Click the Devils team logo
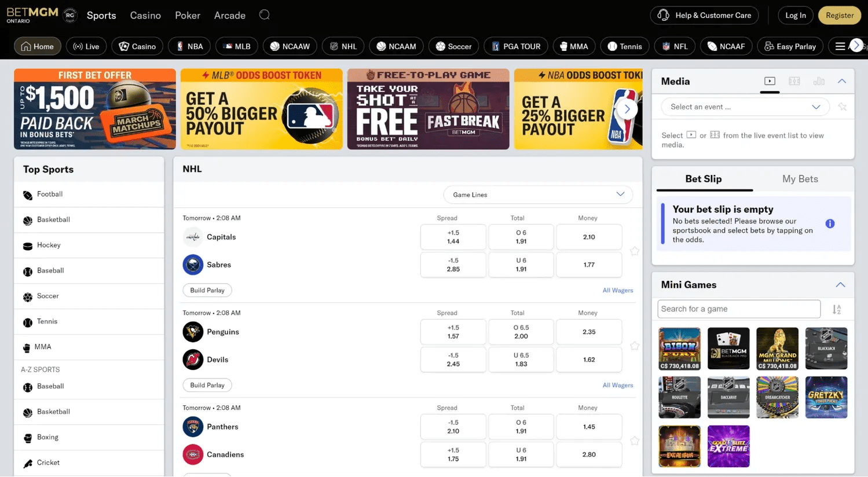The width and height of the screenshot is (868, 477). pyautogui.click(x=193, y=359)
